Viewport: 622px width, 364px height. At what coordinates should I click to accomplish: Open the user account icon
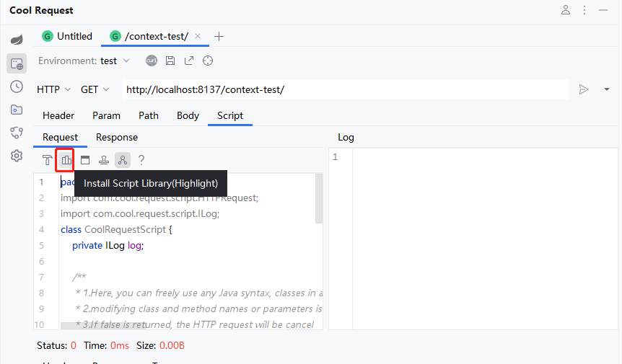pos(566,10)
